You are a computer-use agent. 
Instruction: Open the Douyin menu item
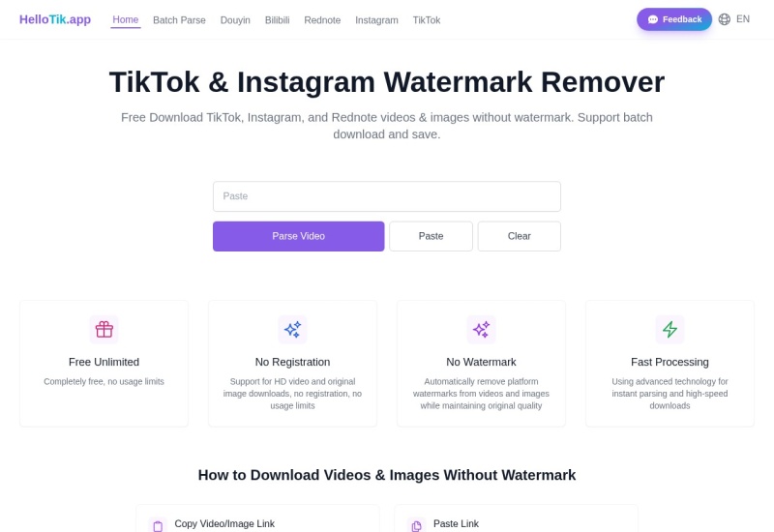pyautogui.click(x=235, y=20)
